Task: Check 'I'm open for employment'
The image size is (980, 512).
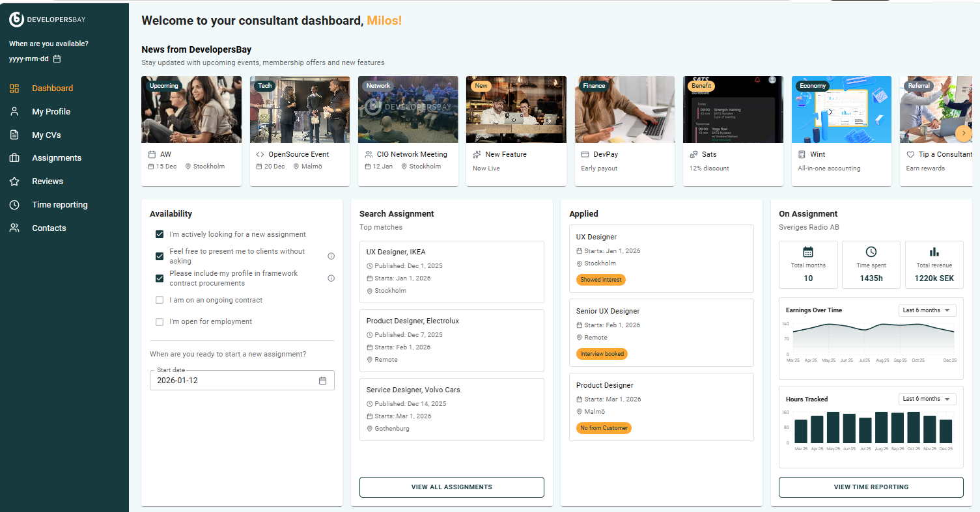Action: (160, 322)
